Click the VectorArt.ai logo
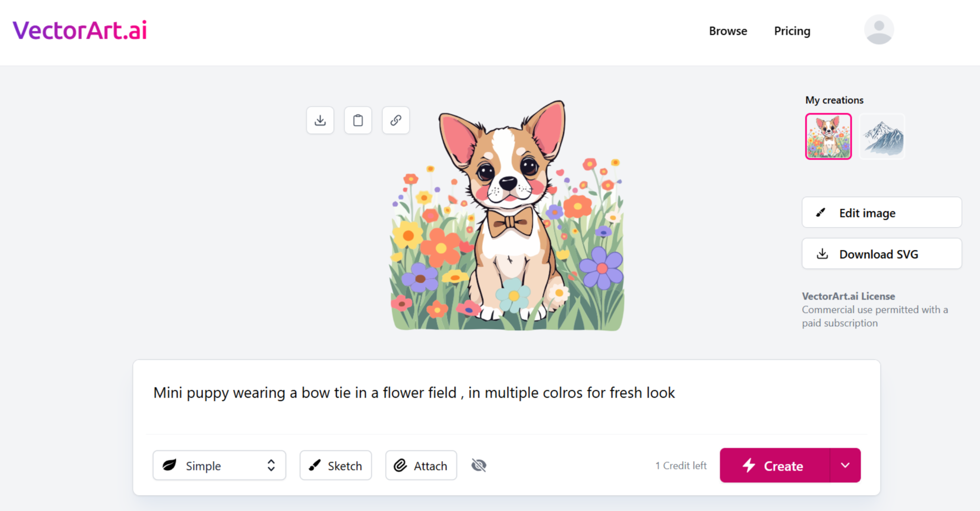980x511 pixels. [x=79, y=29]
